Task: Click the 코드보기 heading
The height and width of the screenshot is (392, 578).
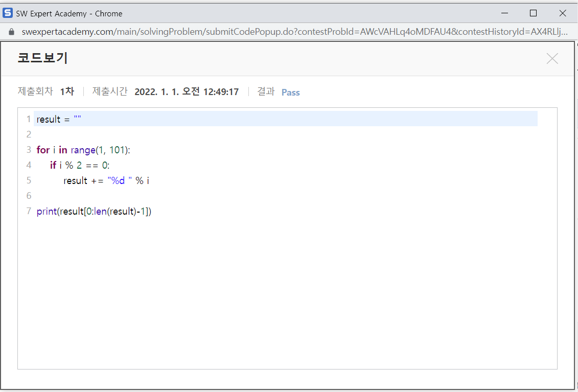Action: (x=42, y=58)
